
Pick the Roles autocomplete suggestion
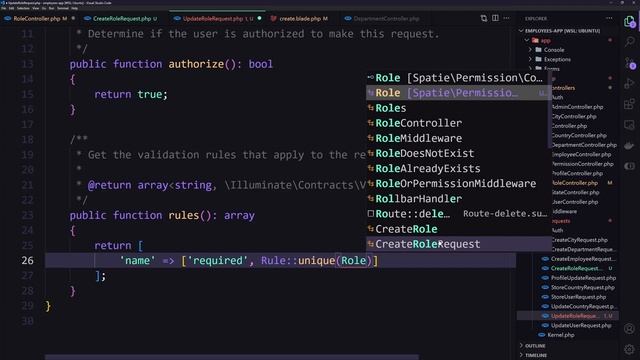(x=458, y=108)
